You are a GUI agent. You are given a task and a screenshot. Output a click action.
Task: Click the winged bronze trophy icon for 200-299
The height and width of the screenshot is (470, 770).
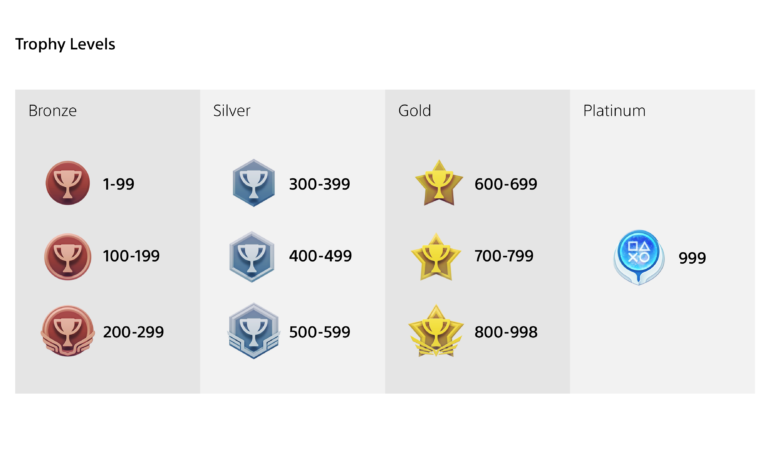click(x=68, y=332)
